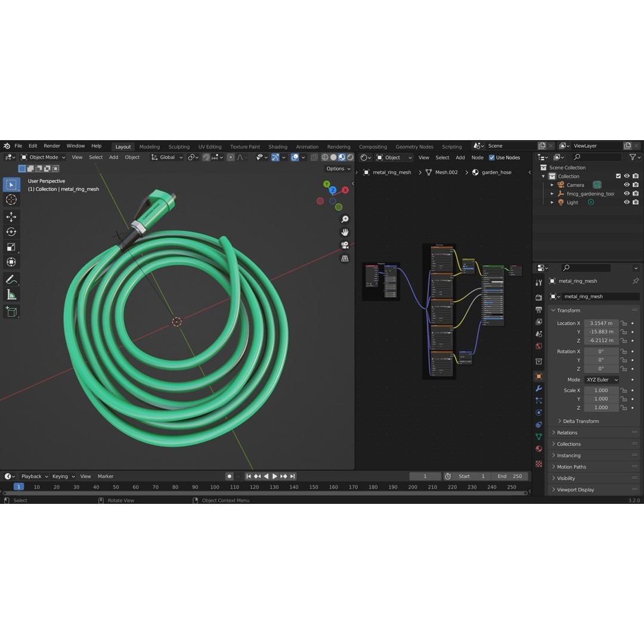
Task: Toggle auto keying record button
Action: (229, 476)
